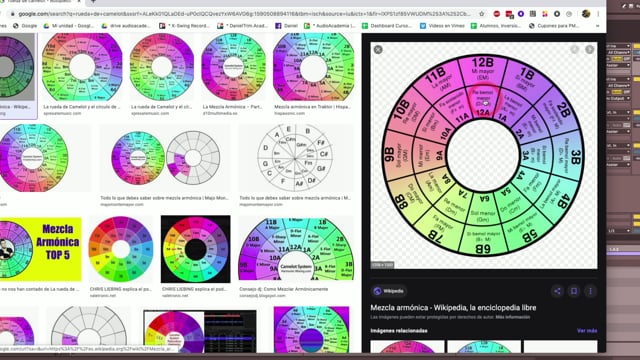This screenshot has width=640, height=360.
Task: Open the Google bookmark
Action: click(25, 26)
